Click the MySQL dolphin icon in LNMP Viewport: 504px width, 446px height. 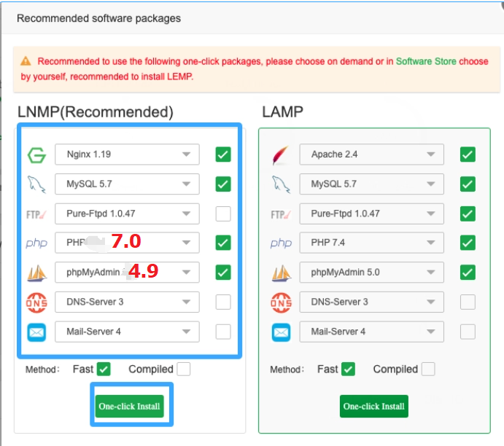(36, 184)
